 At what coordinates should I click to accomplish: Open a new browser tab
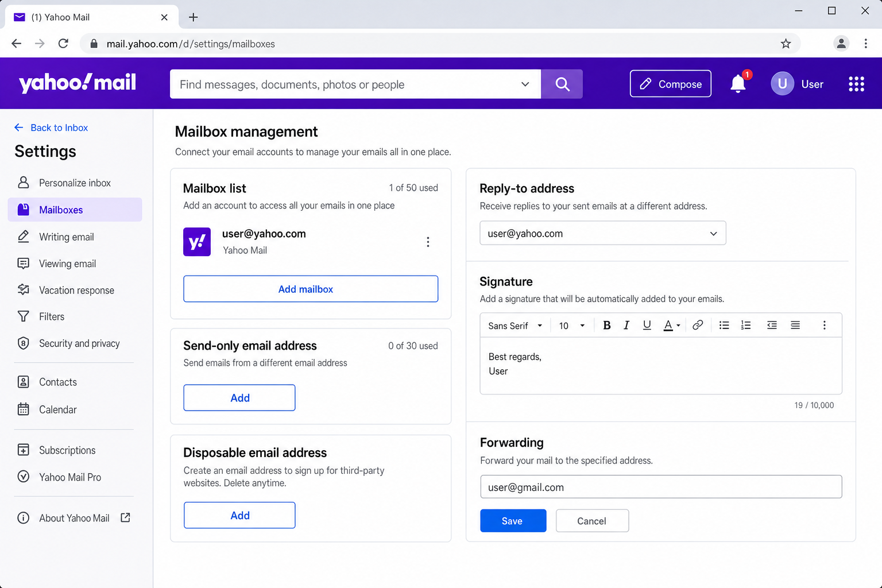194,17
